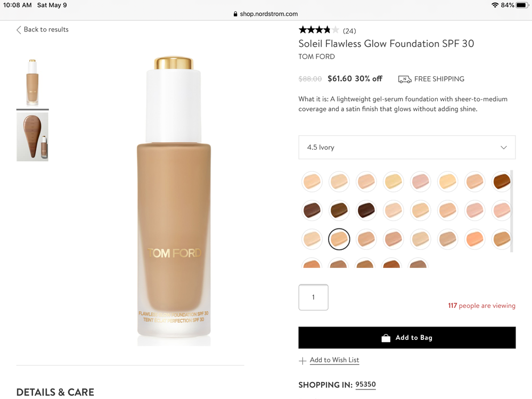The width and height of the screenshot is (532, 399).
Task: Click the shop.nordstrom.com address bar
Action: pos(266,14)
